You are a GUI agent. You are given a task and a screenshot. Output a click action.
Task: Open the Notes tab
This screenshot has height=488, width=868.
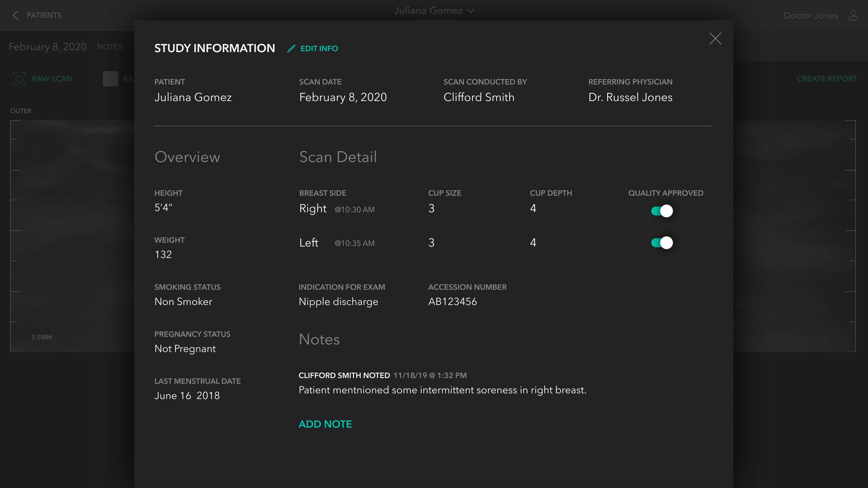tap(110, 47)
